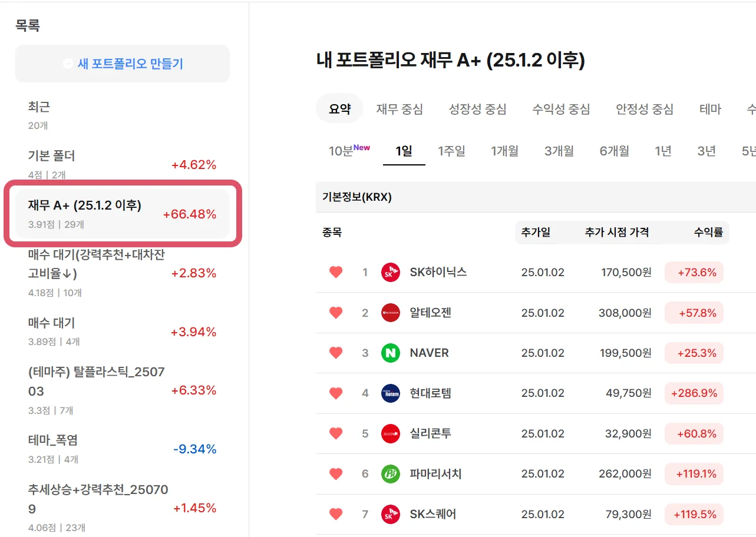Open the SK하이닉스 stock name
Screen dimensions: 756x537
(x=438, y=272)
